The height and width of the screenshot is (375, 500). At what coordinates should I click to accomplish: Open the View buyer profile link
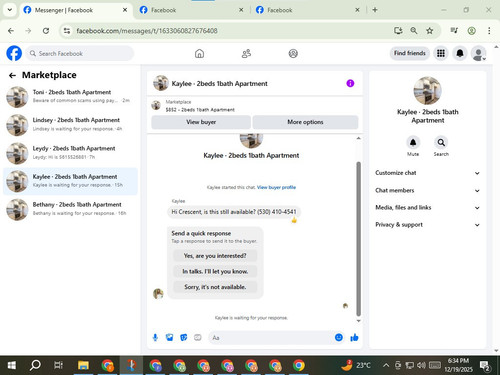(x=276, y=187)
